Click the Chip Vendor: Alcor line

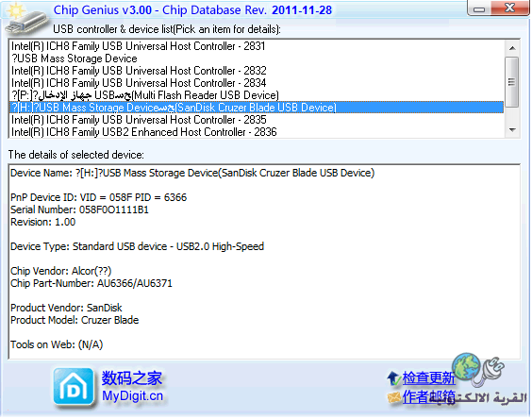pyautogui.click(x=60, y=271)
